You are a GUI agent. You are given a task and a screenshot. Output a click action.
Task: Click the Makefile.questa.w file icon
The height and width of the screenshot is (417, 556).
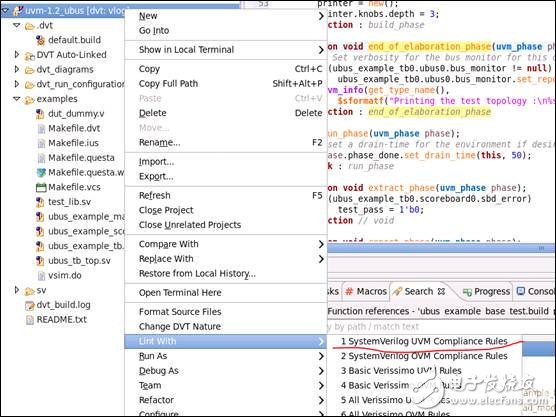tap(41, 173)
